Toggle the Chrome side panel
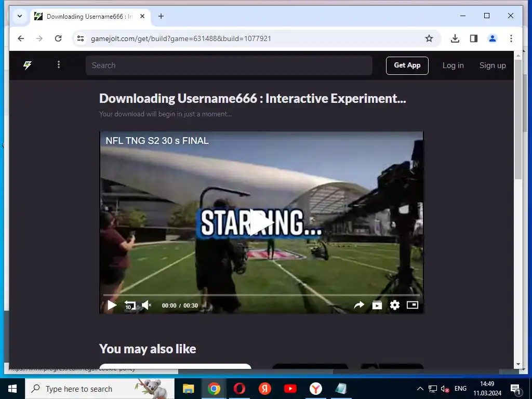Screen dimensions: 532x399 tap(474, 38)
